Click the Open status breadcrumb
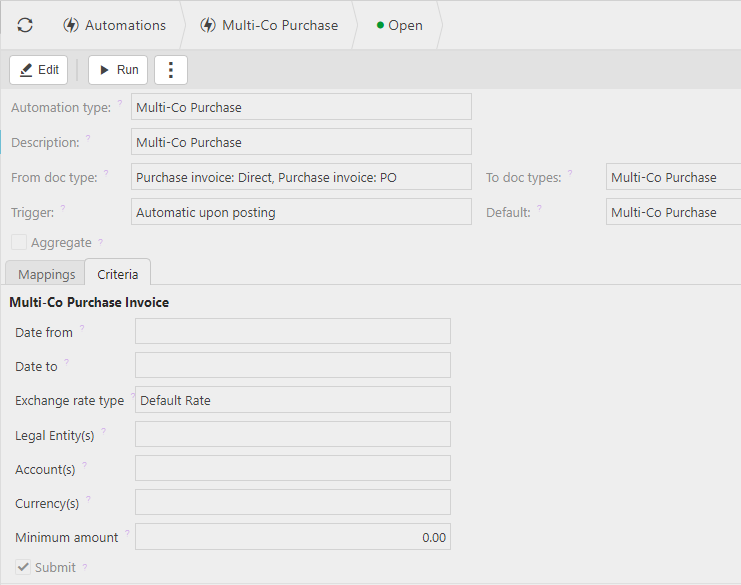Image resolution: width=741 pixels, height=585 pixels. [400, 25]
